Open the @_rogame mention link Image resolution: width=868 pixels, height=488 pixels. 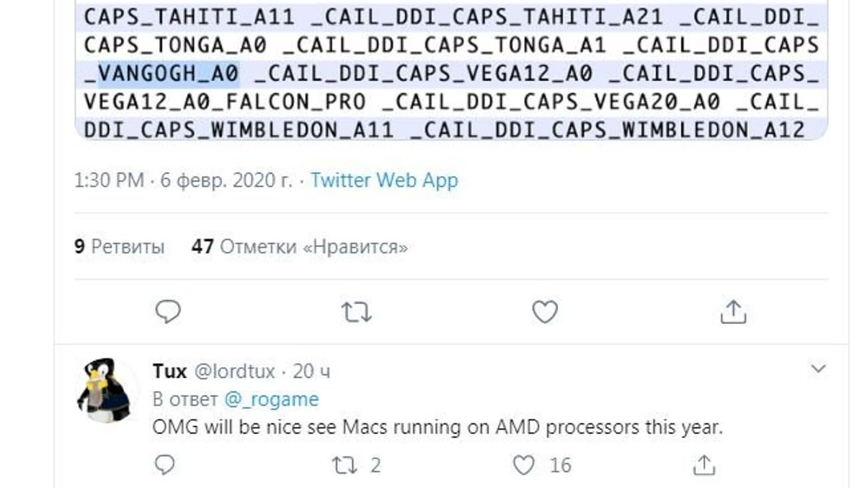[271, 399]
